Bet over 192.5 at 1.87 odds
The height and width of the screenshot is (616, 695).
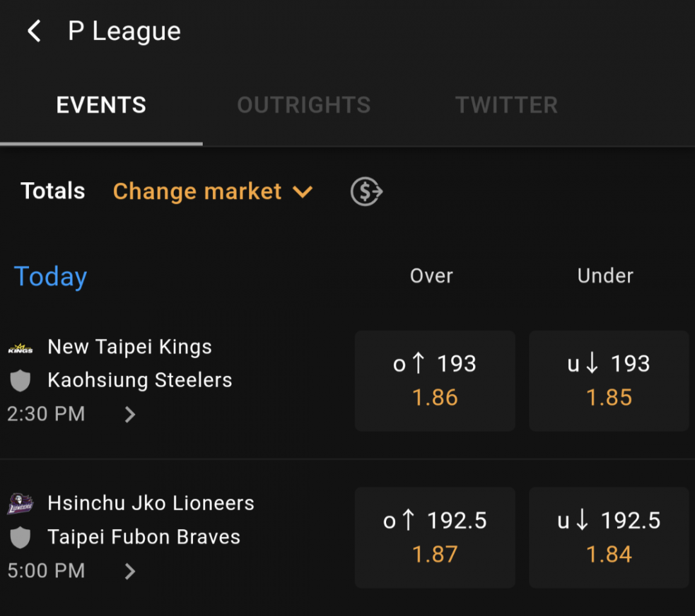(435, 537)
